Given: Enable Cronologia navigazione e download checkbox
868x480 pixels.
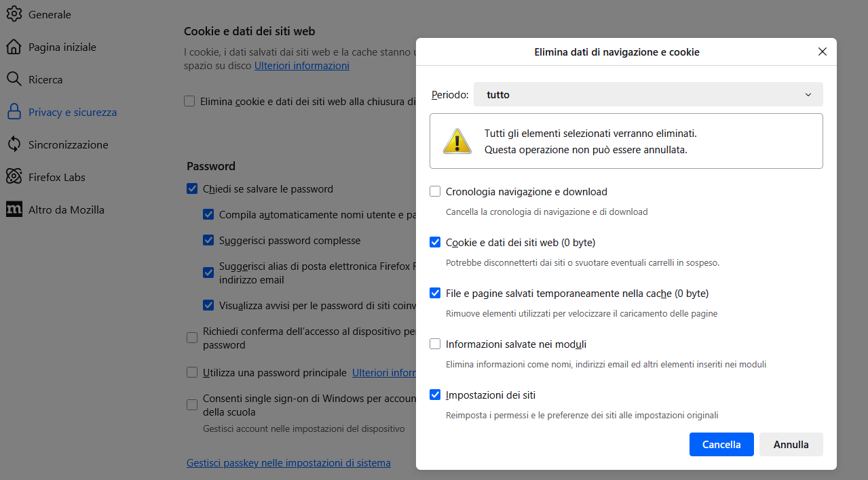Looking at the screenshot, I should 435,192.
